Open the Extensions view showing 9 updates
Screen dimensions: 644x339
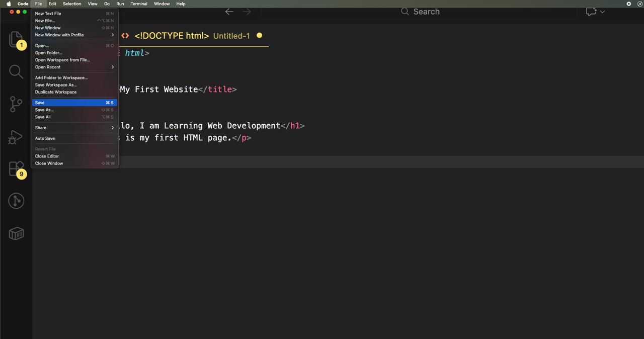(x=16, y=169)
